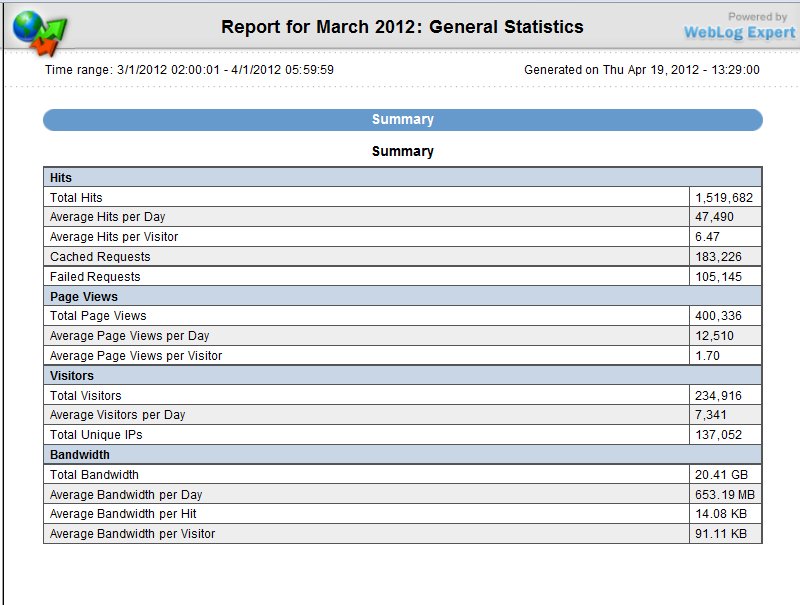Viewport: 800px width, 605px height.
Task: Select the value 1,519,682
Action: [723, 197]
